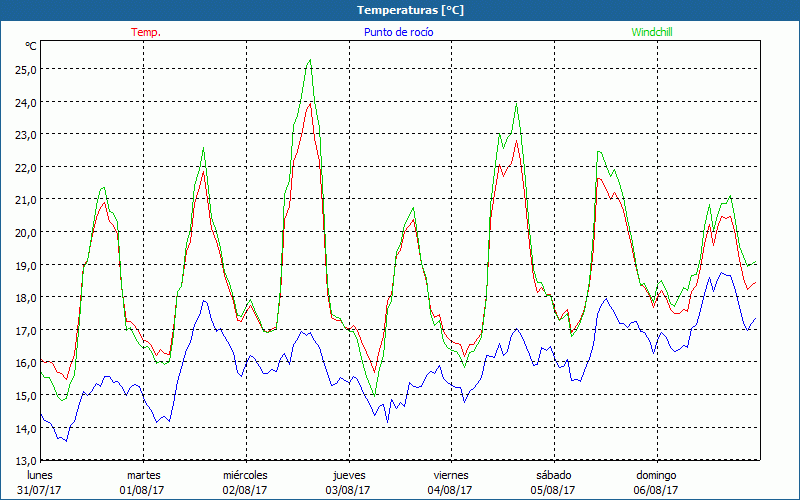800x500 pixels.
Task: Click the 31/07/17 date label
Action: pyautogui.click(x=40, y=490)
